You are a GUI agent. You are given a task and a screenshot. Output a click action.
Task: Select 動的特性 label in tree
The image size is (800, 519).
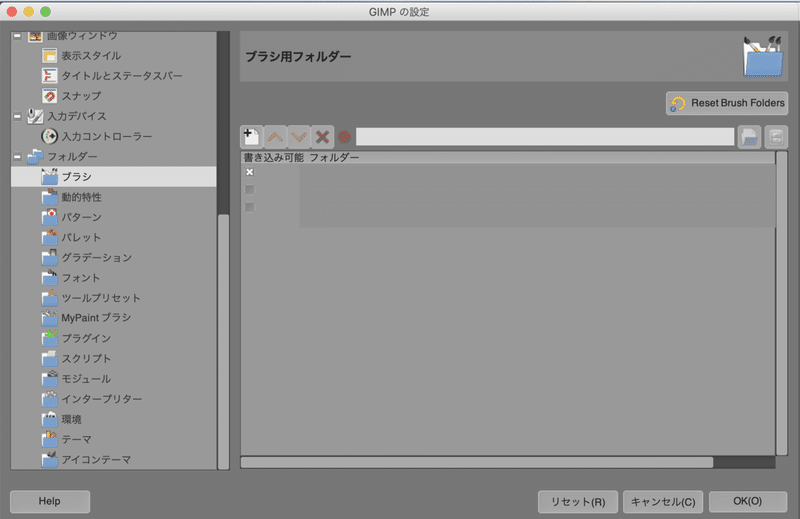point(82,197)
